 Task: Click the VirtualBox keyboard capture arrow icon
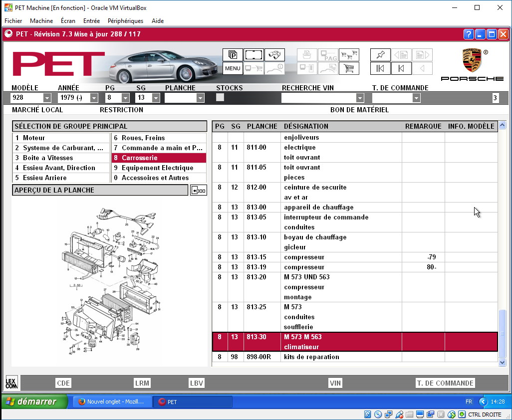tap(462, 415)
